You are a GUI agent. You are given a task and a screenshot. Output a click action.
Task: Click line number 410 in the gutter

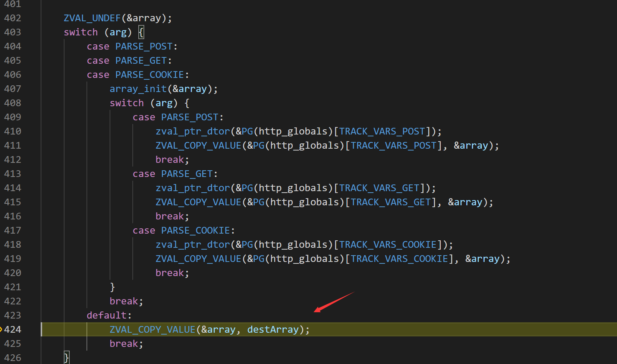point(13,131)
